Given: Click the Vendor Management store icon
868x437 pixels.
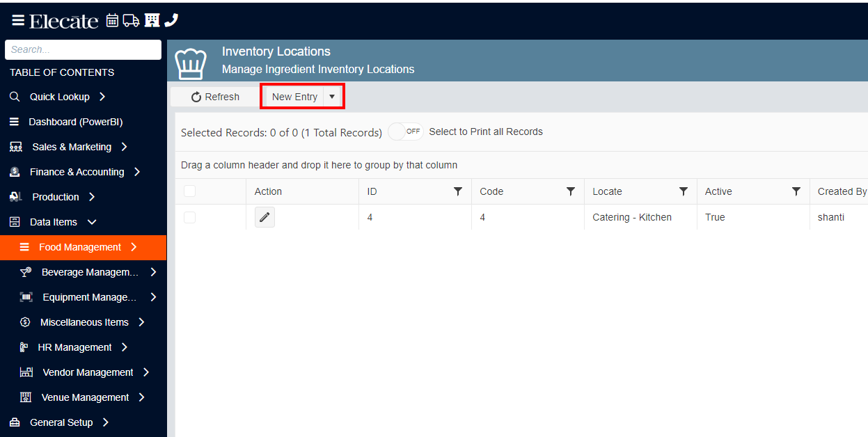Looking at the screenshot, I should pyautogui.click(x=26, y=372).
